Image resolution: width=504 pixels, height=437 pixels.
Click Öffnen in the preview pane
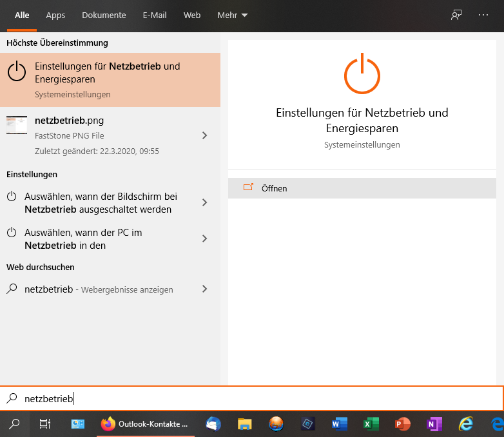tap(274, 188)
